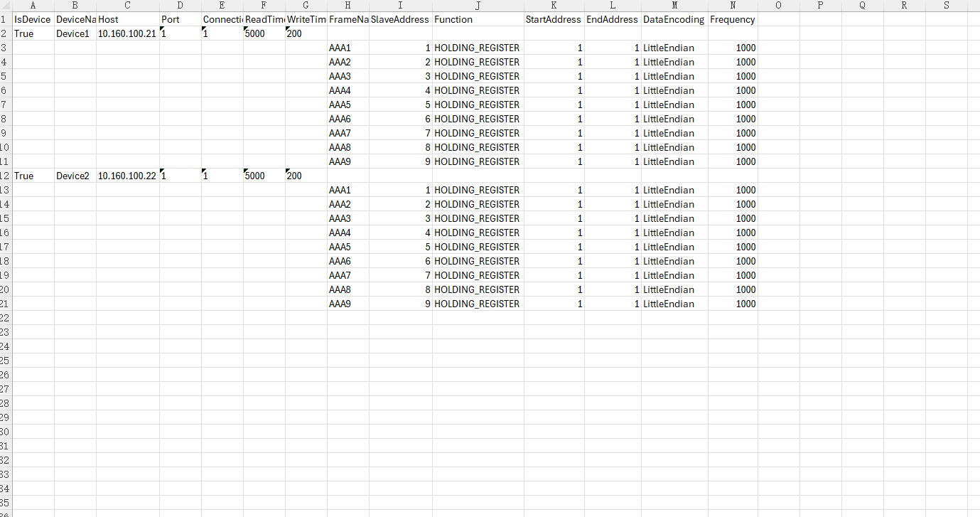
Task: Click the DataEncoding header cell
Action: click(x=674, y=19)
